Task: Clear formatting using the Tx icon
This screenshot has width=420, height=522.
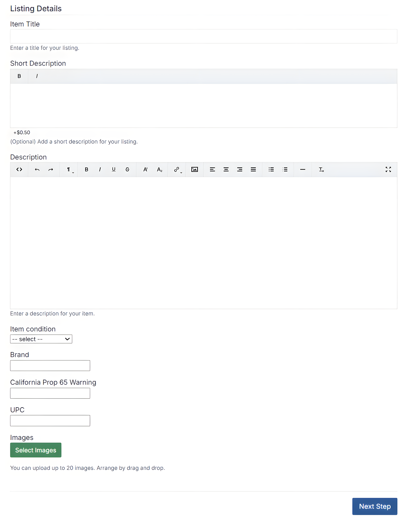Action: (321, 169)
